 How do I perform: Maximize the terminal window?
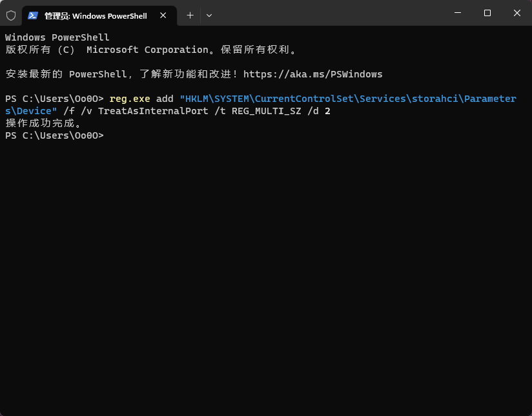[x=487, y=13]
